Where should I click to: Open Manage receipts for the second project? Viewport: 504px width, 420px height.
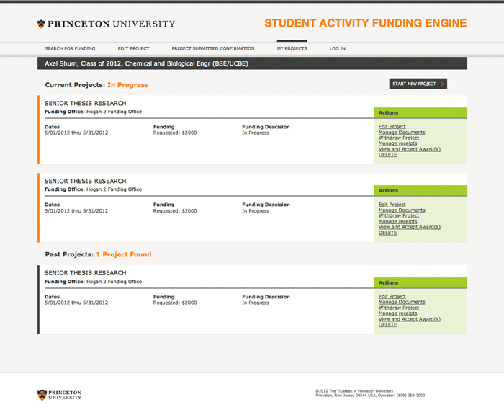pos(397,221)
